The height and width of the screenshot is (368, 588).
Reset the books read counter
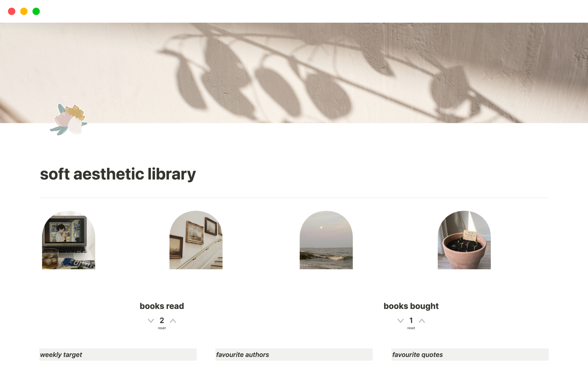tap(162, 328)
